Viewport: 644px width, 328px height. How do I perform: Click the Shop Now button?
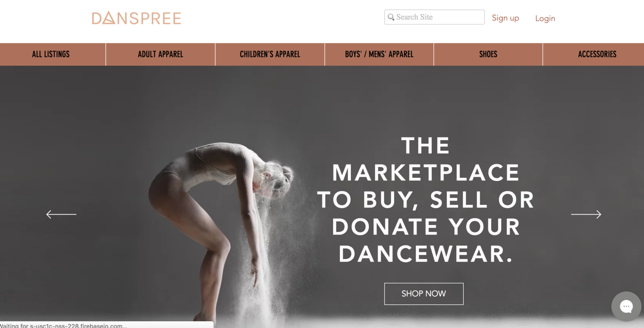click(x=424, y=294)
